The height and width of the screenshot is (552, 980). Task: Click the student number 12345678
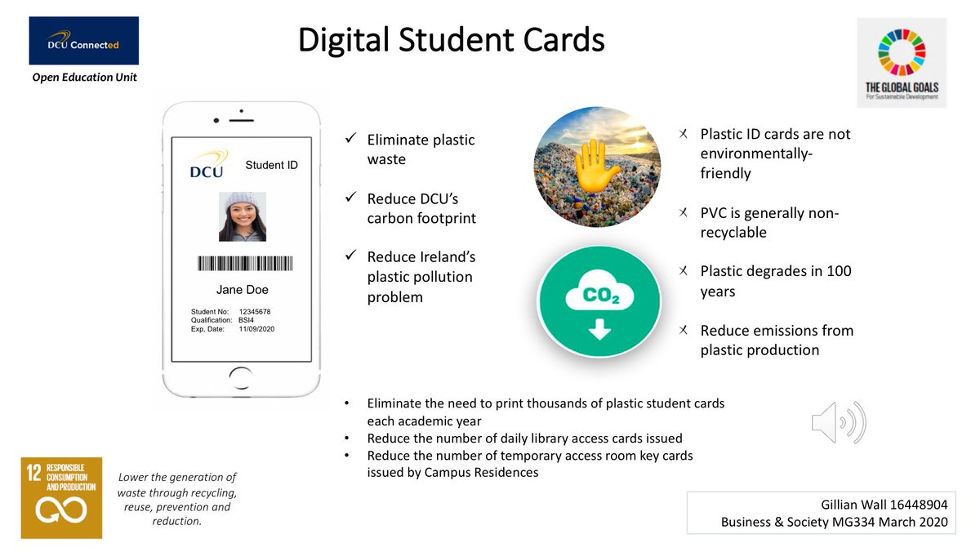click(255, 312)
